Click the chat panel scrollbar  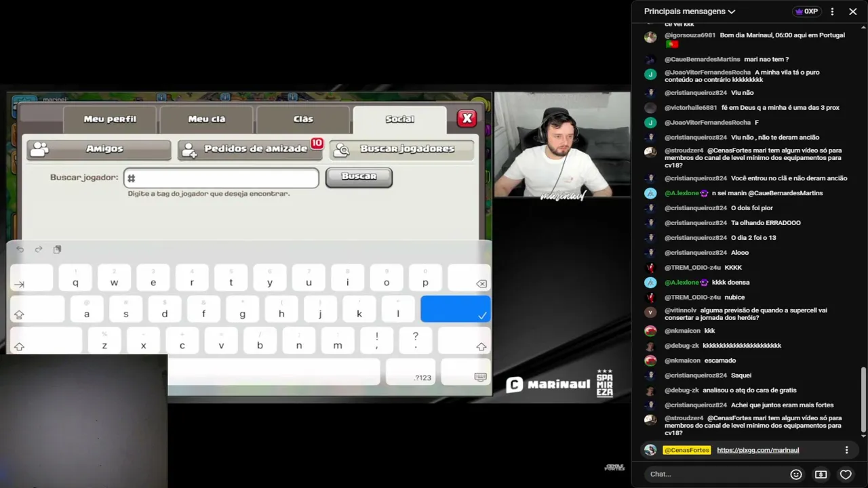[x=863, y=399]
